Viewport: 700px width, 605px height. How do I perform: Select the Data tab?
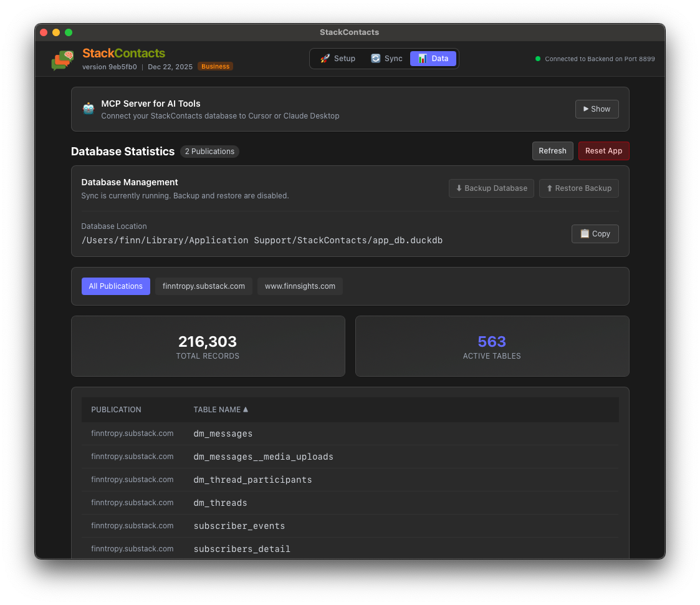tap(433, 59)
